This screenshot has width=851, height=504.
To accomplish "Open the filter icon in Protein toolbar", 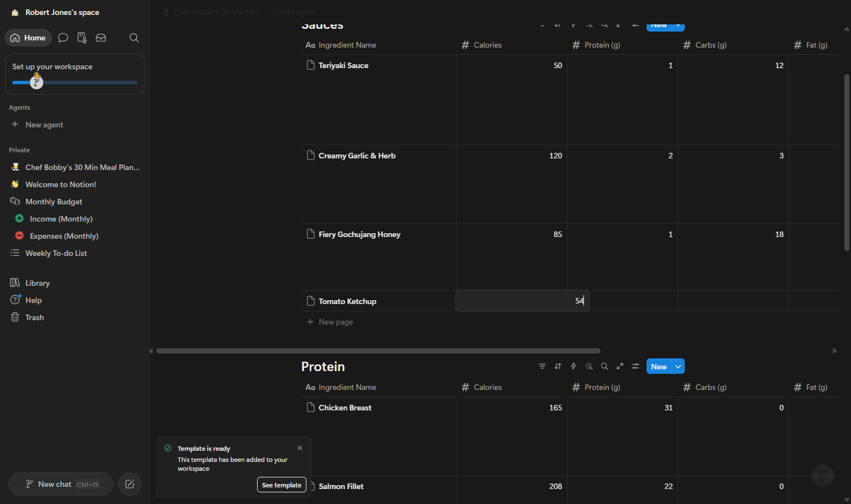I will pyautogui.click(x=542, y=367).
